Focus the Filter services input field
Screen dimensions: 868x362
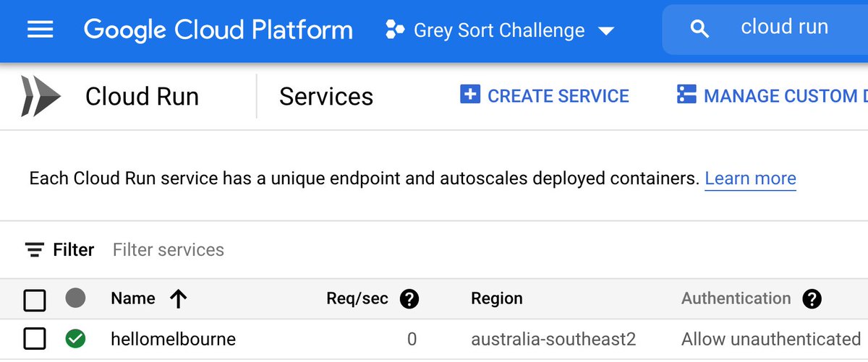[169, 250]
